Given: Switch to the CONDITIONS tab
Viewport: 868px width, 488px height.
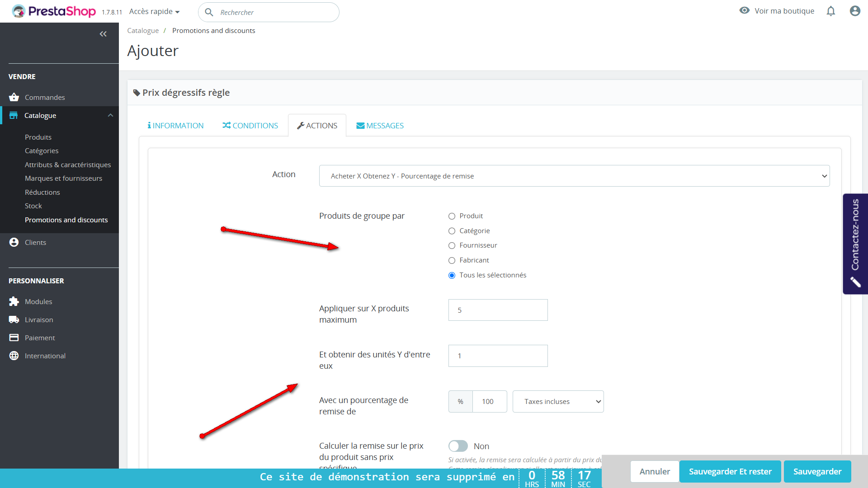Looking at the screenshot, I should pyautogui.click(x=250, y=126).
